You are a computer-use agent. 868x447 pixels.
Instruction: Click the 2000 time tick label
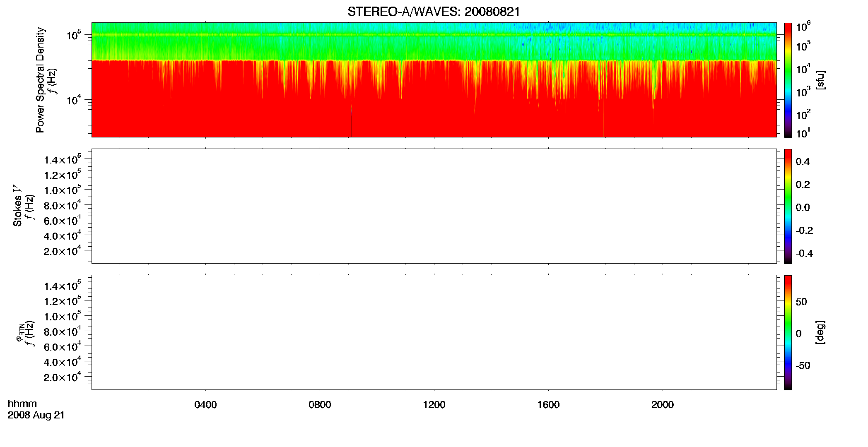pyautogui.click(x=663, y=405)
